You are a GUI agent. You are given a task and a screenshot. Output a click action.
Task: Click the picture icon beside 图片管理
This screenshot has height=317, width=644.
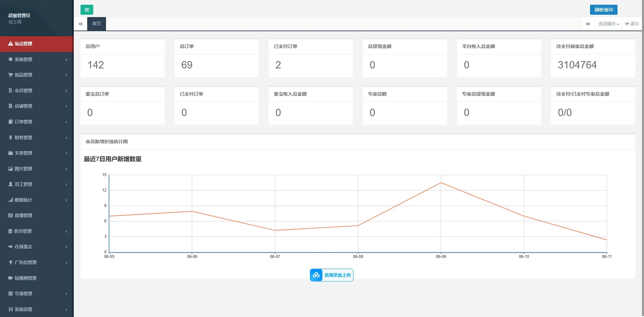(x=10, y=169)
